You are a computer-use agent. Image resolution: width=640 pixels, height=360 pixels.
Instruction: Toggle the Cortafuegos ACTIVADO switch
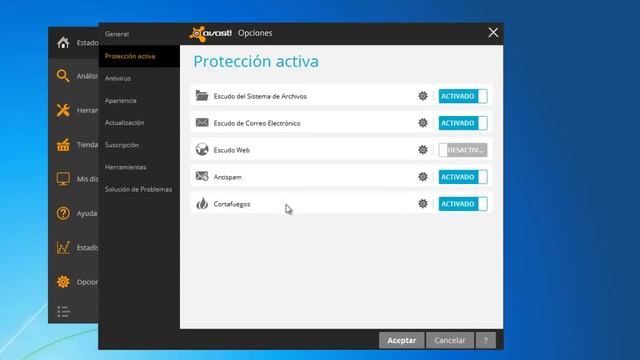463,204
